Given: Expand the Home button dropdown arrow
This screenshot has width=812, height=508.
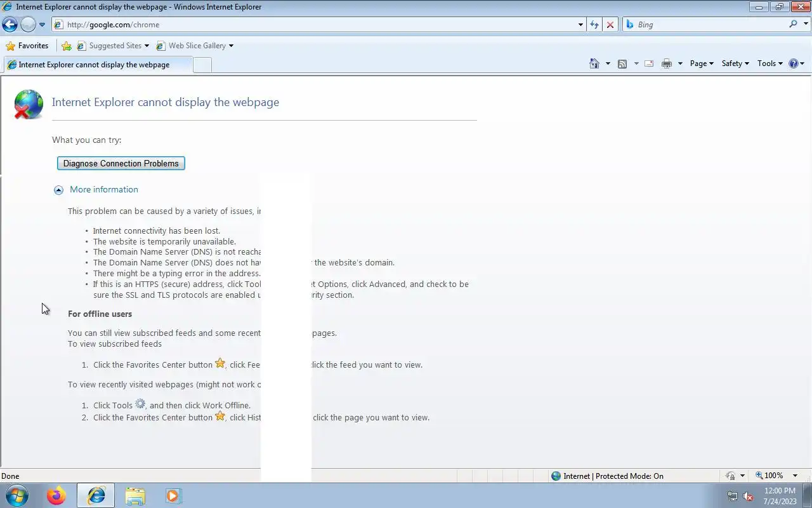Looking at the screenshot, I should pos(608,63).
